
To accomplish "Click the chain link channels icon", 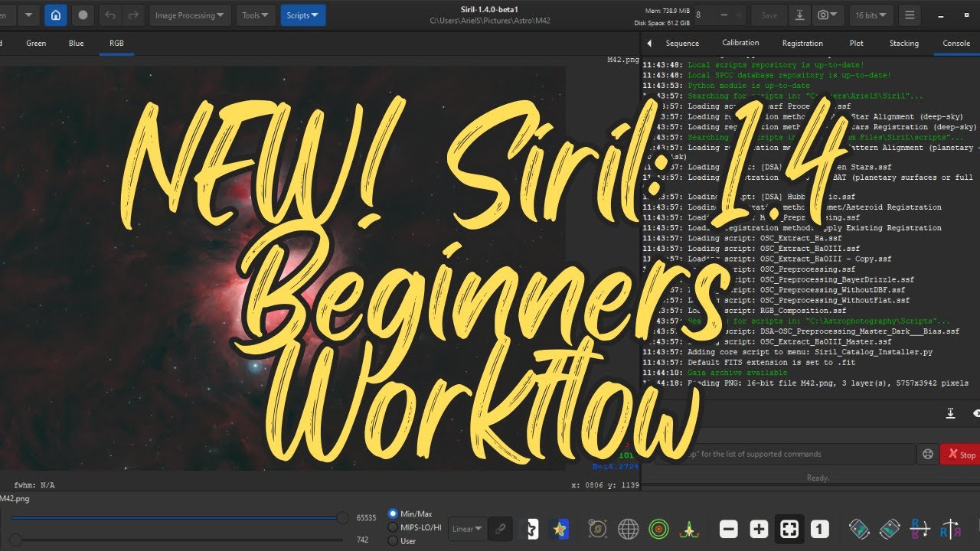I will click(501, 529).
